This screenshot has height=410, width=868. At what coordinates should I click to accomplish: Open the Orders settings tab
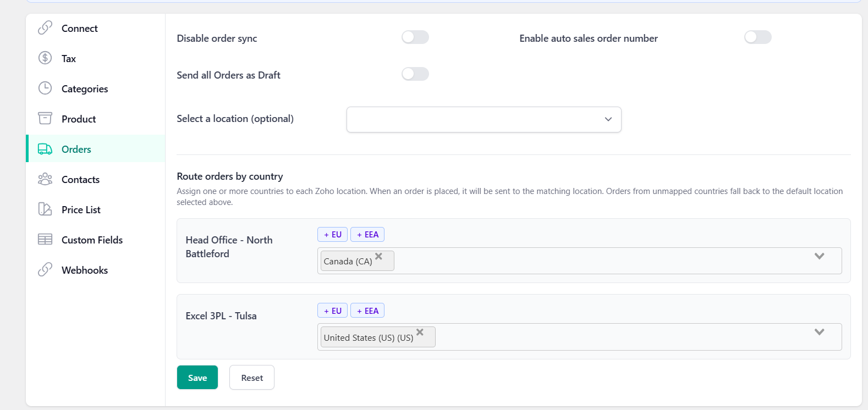[76, 149]
